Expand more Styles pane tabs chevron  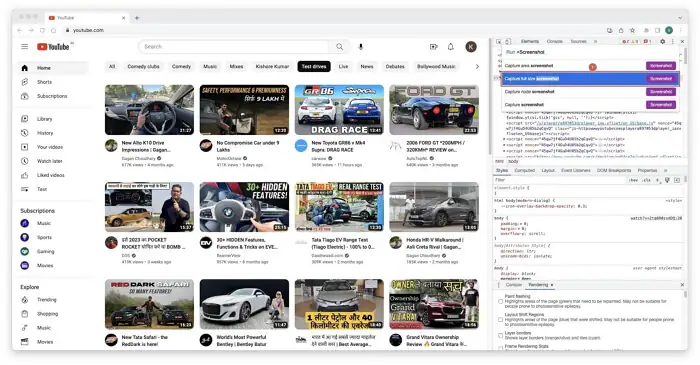point(665,170)
